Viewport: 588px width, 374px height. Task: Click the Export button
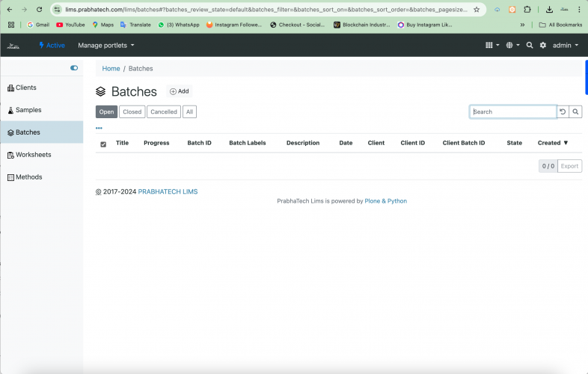569,166
